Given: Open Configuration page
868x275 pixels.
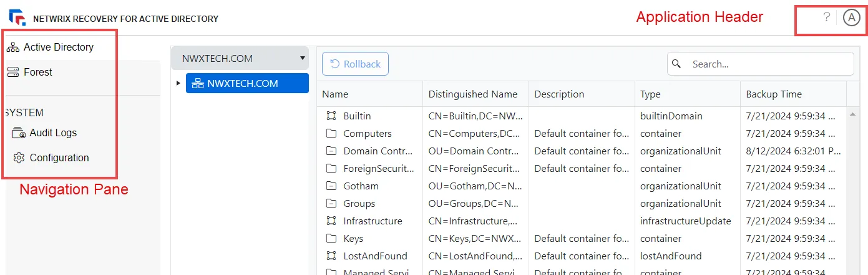Looking at the screenshot, I should pyautogui.click(x=59, y=158).
